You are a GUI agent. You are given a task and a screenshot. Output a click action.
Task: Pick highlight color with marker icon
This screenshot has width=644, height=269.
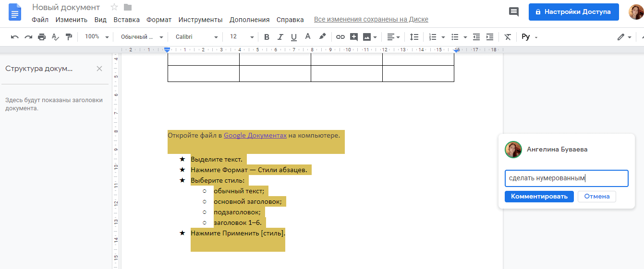tap(322, 36)
